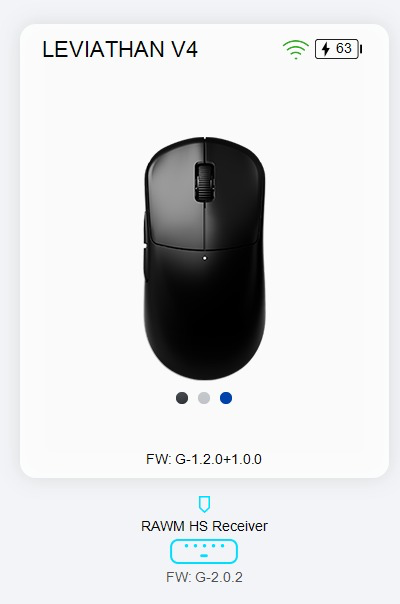Click the small receiver dongle icon
400x604 pixels.
(204, 504)
